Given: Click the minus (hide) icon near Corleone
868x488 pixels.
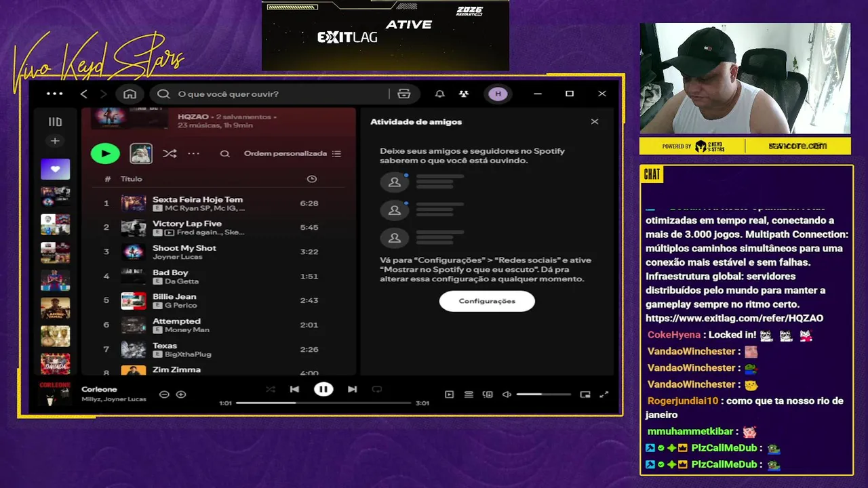Looking at the screenshot, I should click(x=164, y=394).
